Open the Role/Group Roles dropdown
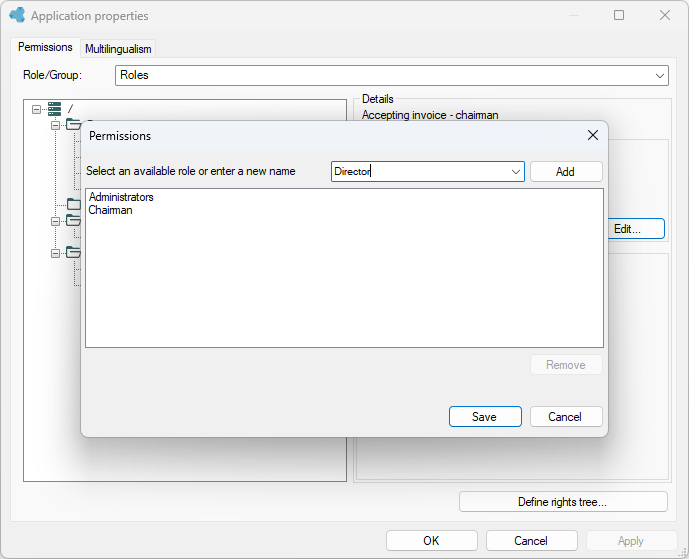Viewport: 689px width, 559px height. click(x=392, y=75)
